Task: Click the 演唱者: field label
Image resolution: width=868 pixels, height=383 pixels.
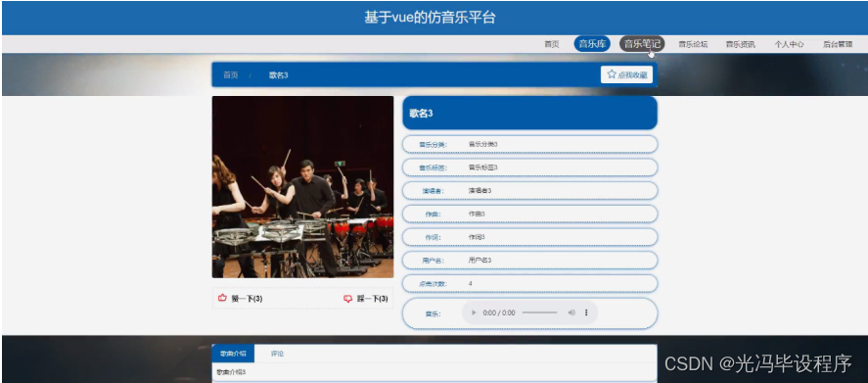Action: click(x=433, y=191)
